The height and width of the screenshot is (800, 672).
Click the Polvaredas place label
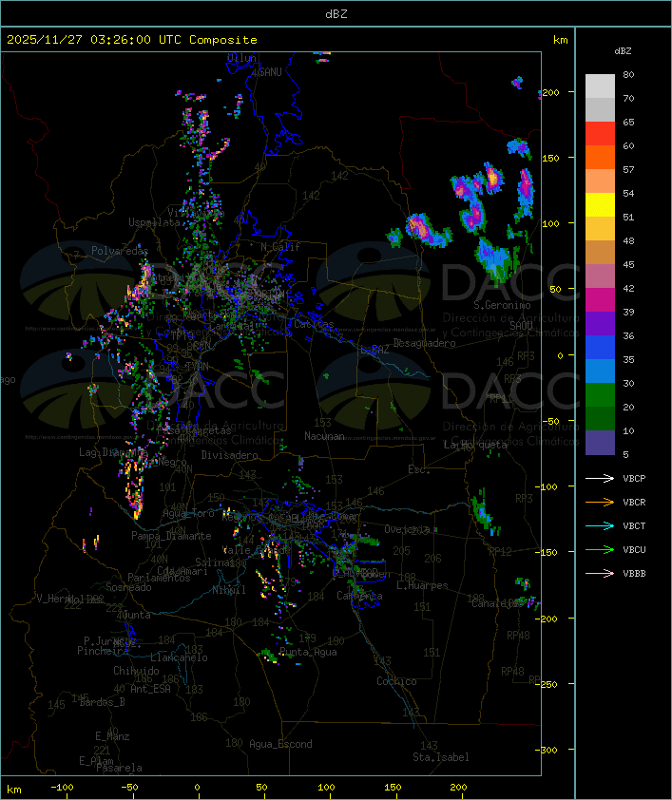coord(120,251)
